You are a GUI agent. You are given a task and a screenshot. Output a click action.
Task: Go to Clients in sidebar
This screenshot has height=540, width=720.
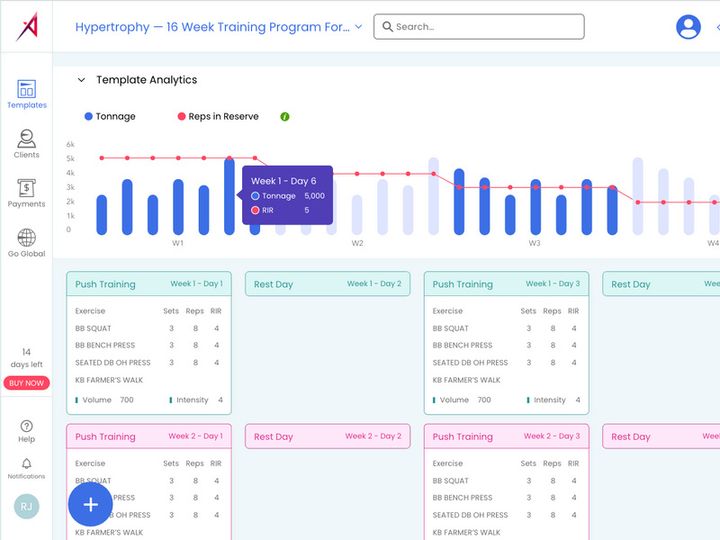(x=27, y=144)
